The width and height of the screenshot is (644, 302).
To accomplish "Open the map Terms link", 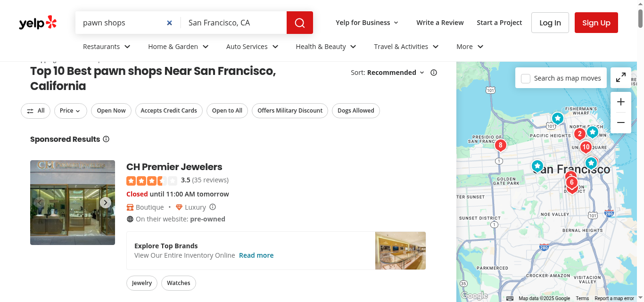I will tap(582, 298).
